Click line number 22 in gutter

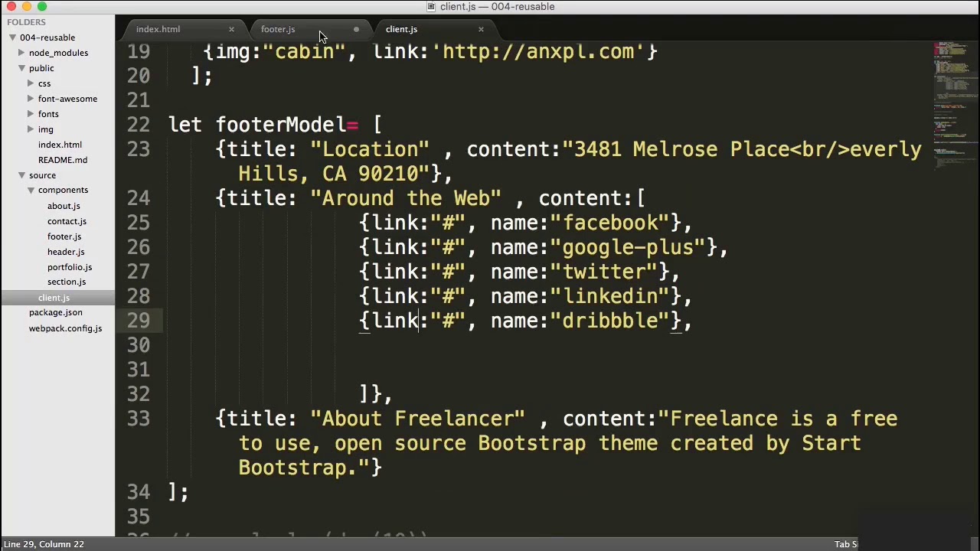139,125
